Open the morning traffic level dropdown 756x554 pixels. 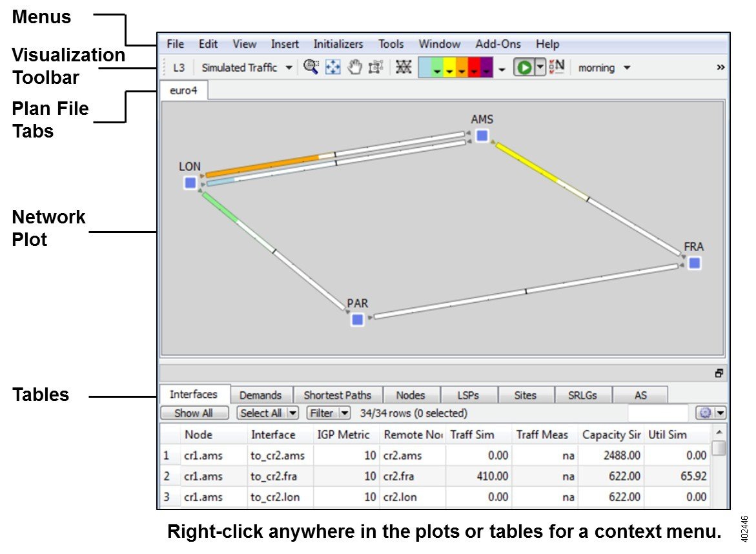[x=604, y=68]
